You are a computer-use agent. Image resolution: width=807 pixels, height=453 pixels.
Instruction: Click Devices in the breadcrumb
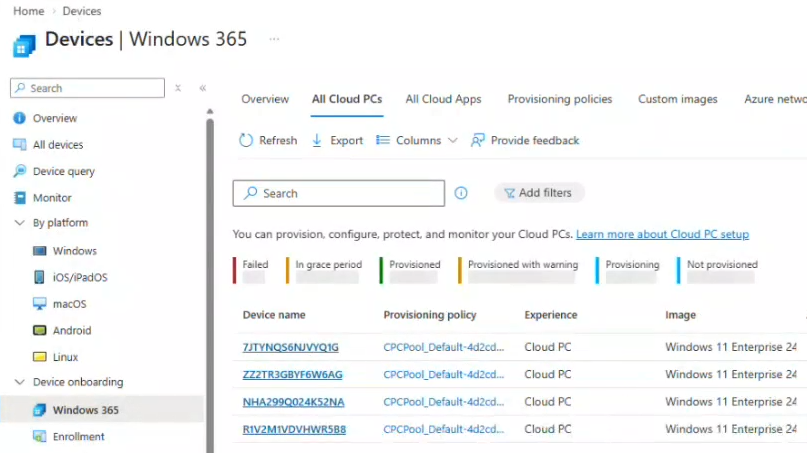[82, 11]
